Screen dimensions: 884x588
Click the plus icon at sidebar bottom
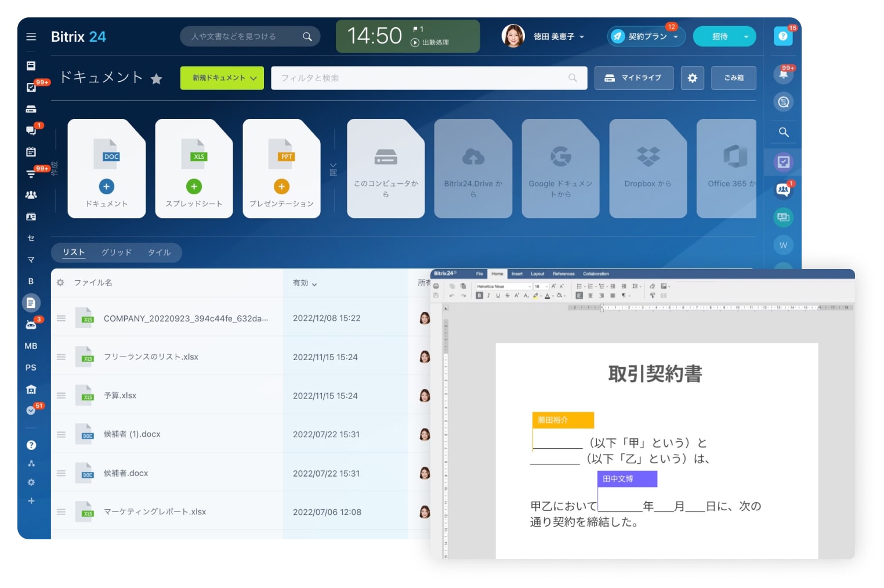31,500
